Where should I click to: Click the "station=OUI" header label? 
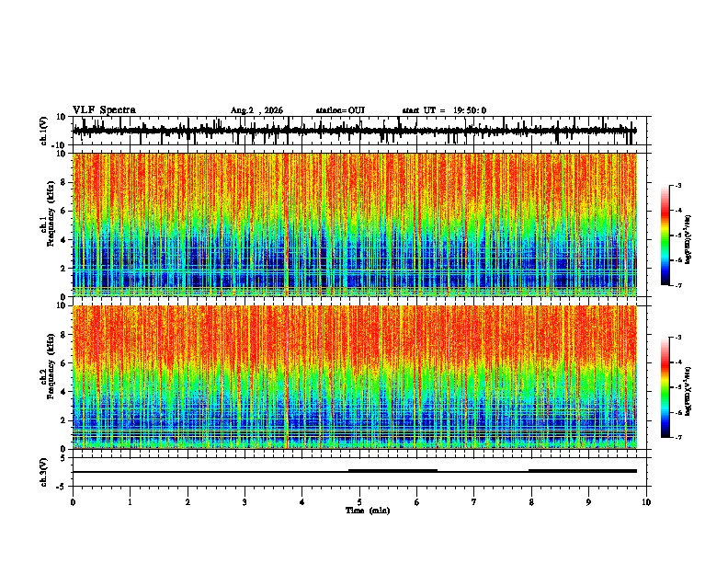(x=340, y=110)
